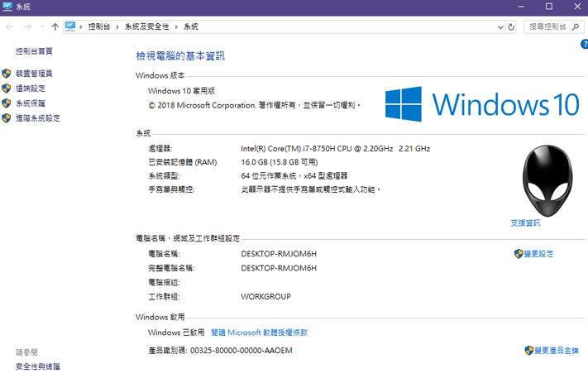The image size is (588, 383).
Task: Click system icon in title bar
Action: [x=7, y=7]
